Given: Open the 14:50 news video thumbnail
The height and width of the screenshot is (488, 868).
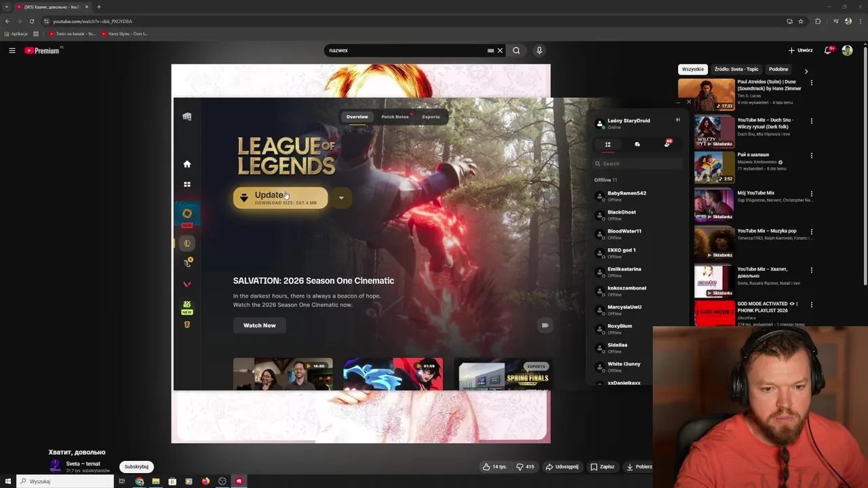Looking at the screenshot, I should pos(283,374).
